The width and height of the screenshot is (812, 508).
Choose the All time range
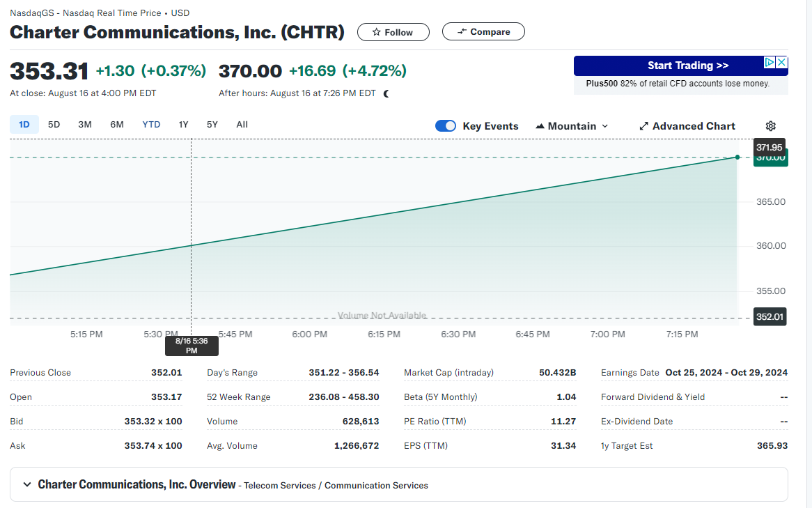click(242, 125)
